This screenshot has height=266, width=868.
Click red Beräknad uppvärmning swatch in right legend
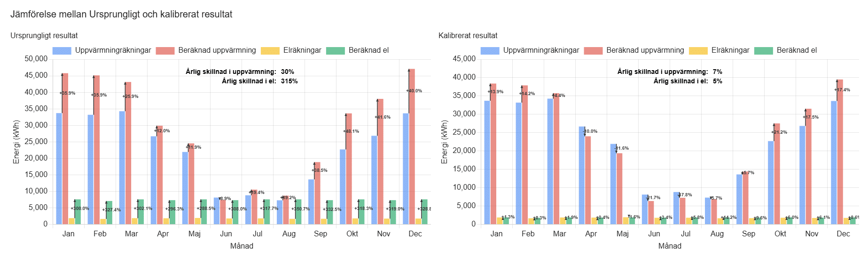click(x=593, y=51)
